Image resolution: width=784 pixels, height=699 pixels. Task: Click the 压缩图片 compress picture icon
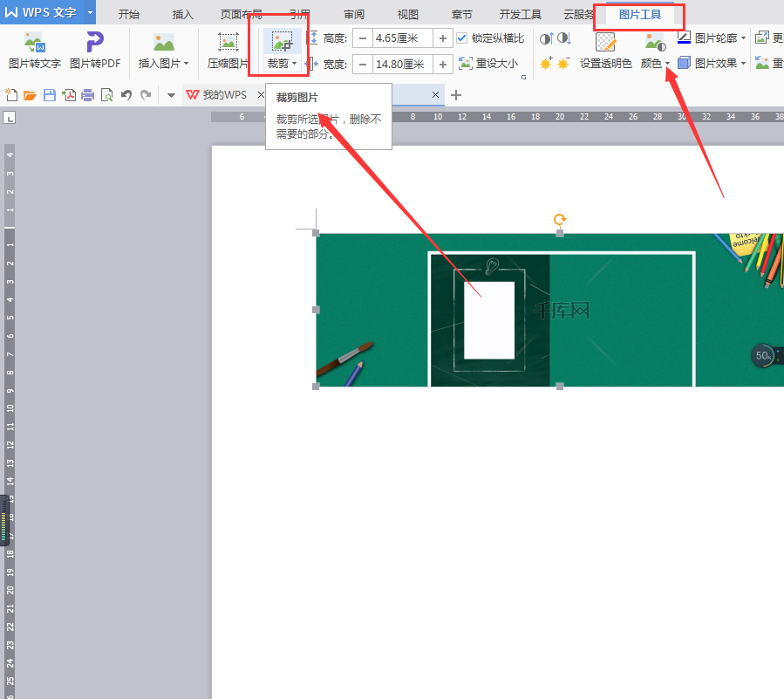[228, 43]
